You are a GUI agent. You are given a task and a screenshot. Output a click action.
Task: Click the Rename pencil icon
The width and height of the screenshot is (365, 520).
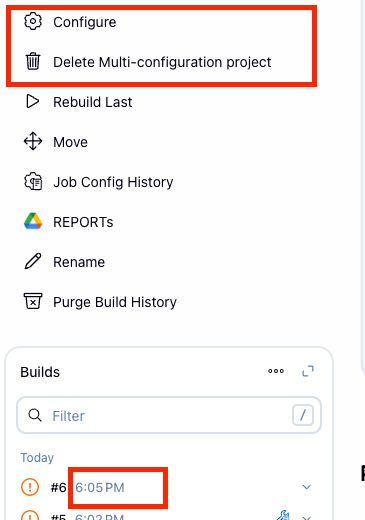pyautogui.click(x=33, y=261)
